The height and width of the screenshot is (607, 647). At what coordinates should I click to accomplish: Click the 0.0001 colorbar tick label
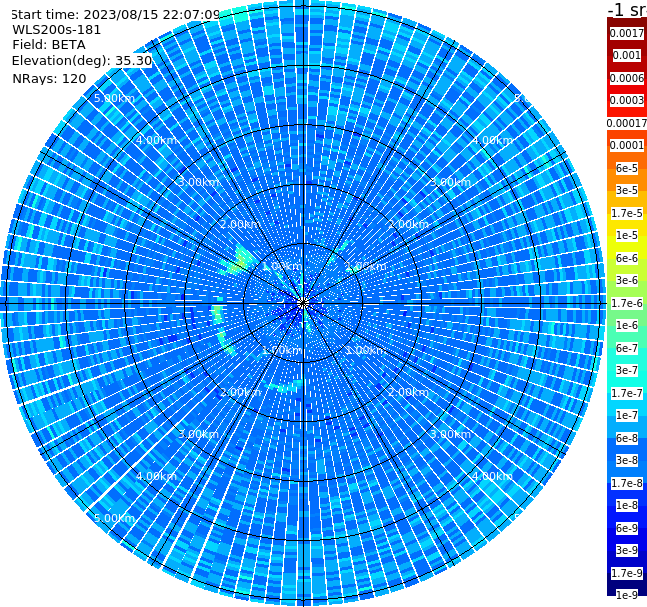(627, 145)
